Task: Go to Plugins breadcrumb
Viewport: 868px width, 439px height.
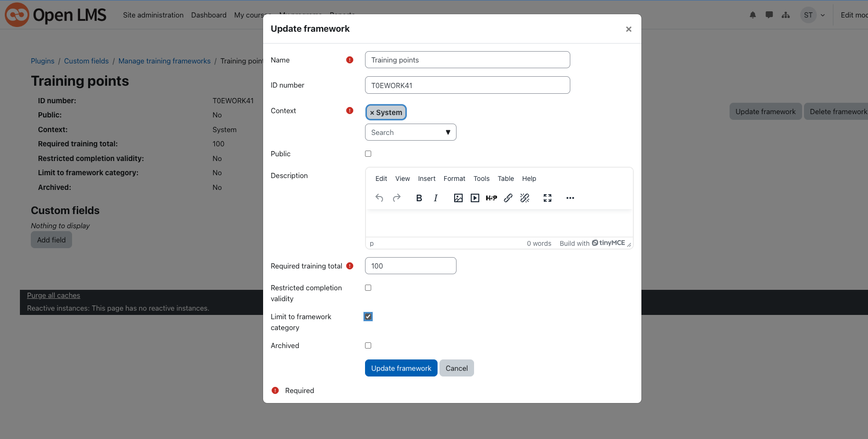Action: [x=43, y=61]
